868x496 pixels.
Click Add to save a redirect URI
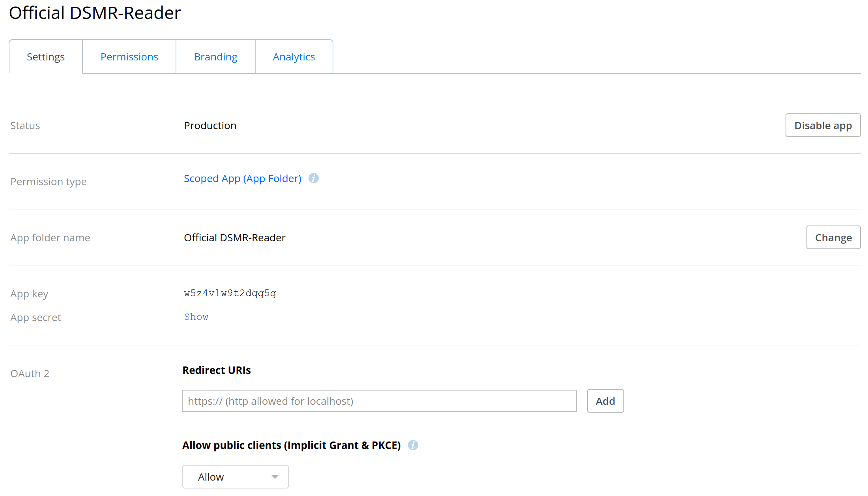(x=605, y=401)
